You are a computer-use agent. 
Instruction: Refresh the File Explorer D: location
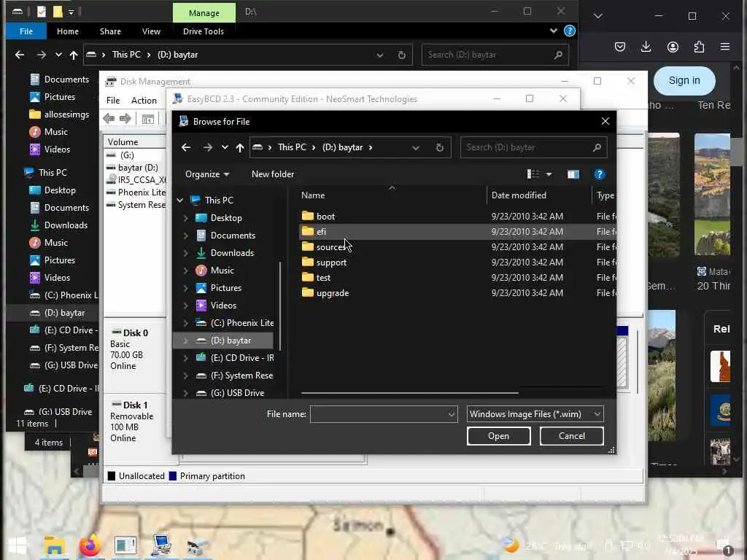click(402, 55)
